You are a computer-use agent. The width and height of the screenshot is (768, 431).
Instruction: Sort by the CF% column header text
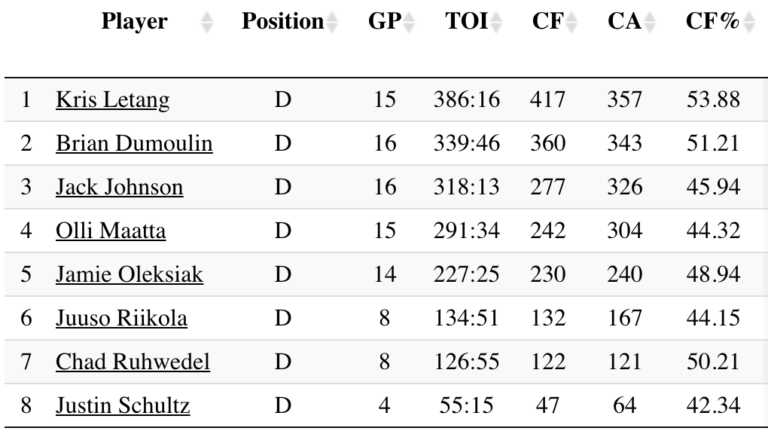(712, 22)
